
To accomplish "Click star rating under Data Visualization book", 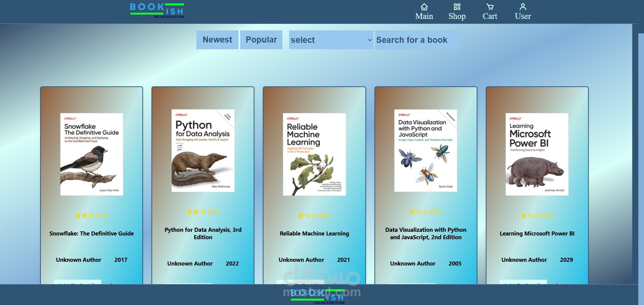I will pyautogui.click(x=426, y=212).
